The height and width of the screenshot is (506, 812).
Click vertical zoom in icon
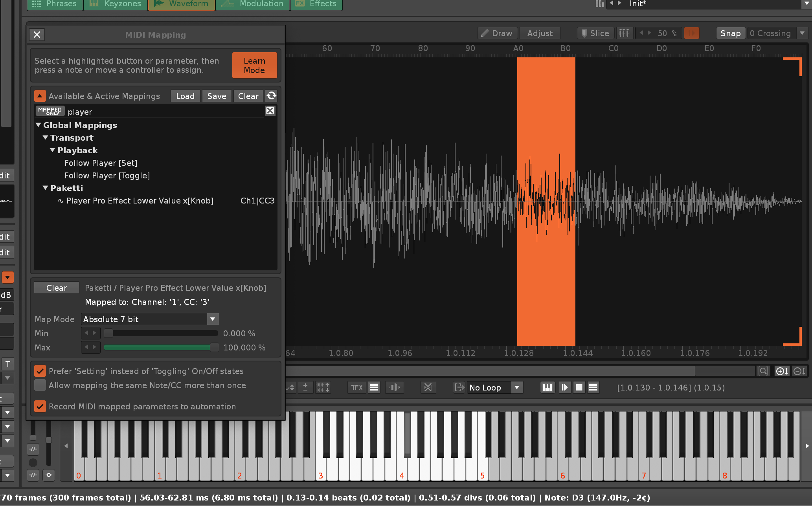pos(781,371)
